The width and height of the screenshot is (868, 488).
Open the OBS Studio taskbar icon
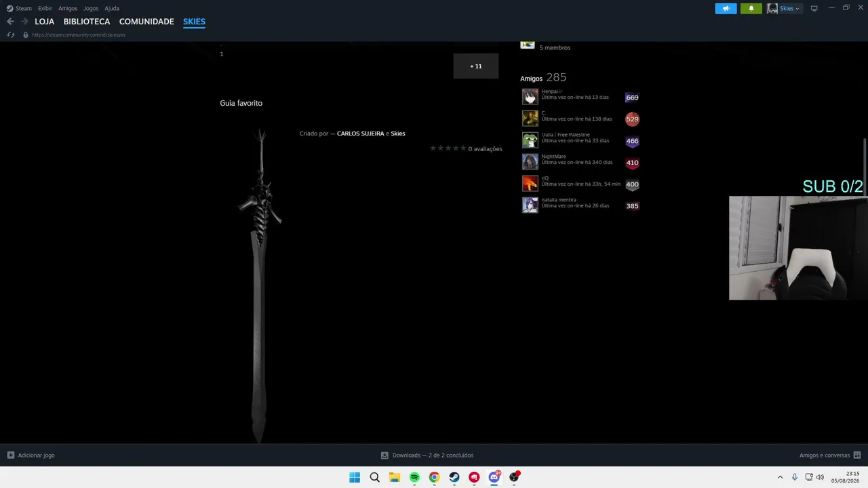[514, 477]
